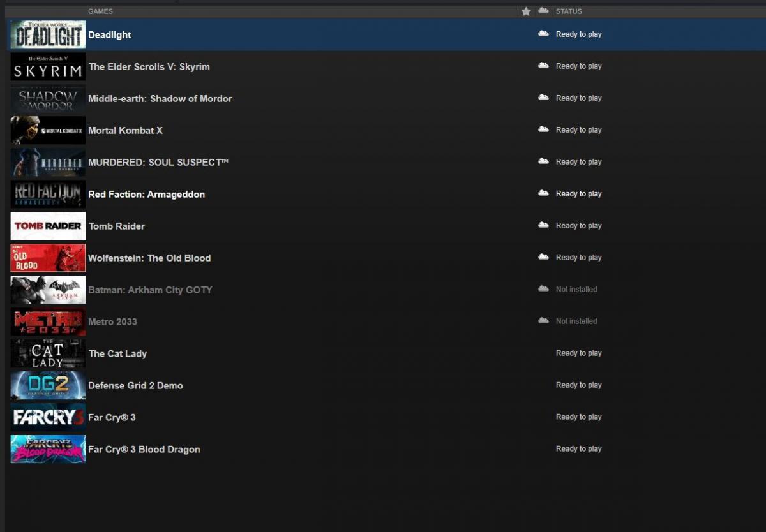
Task: Select the Tomb Raider thumbnail image
Action: coord(48,226)
